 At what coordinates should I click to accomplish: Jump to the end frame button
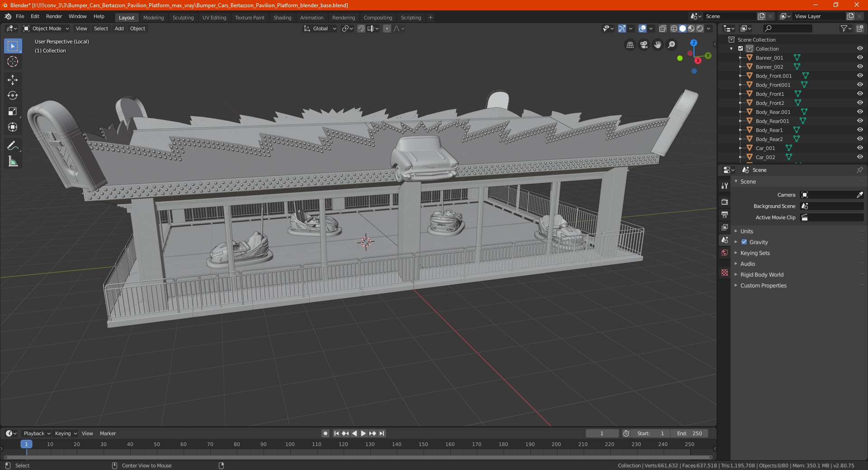382,433
